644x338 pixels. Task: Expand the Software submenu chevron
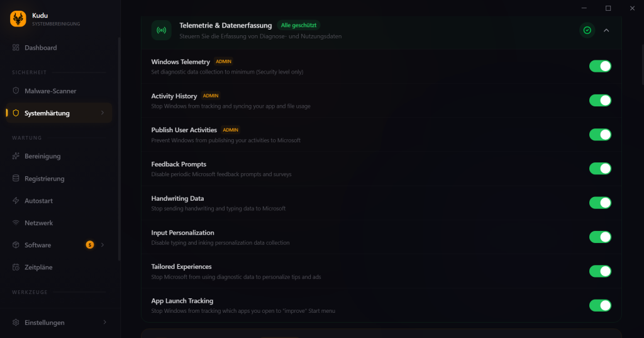(x=103, y=245)
